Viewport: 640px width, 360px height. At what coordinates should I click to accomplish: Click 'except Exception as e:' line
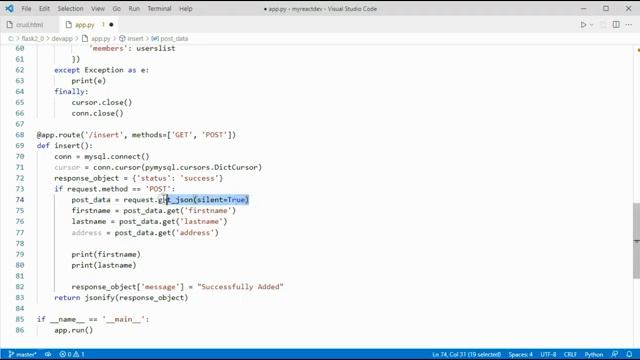(102, 70)
